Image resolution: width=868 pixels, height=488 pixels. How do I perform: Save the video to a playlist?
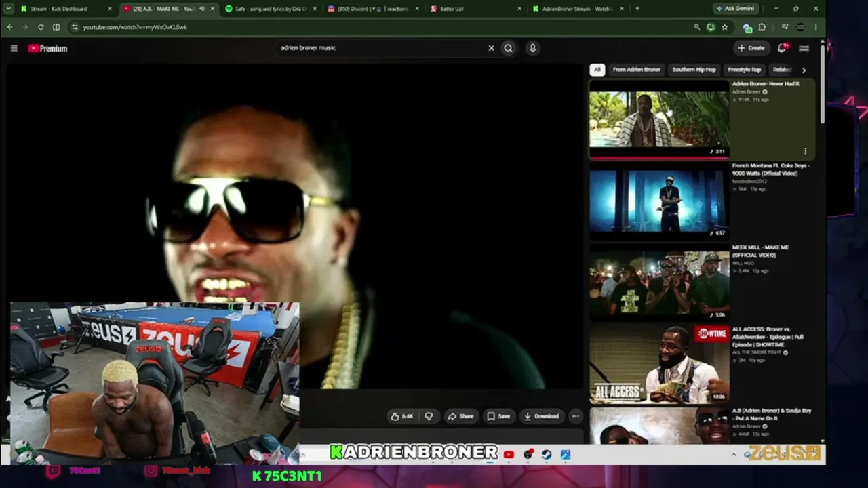pos(498,416)
